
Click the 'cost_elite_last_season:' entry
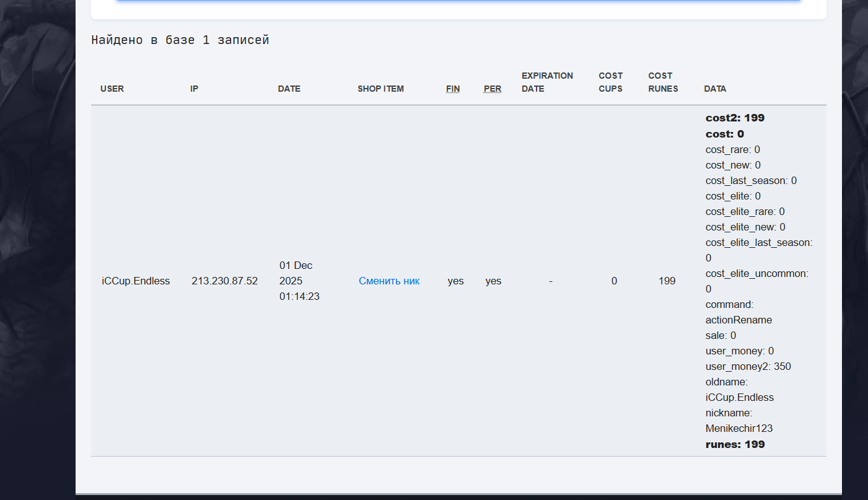[x=759, y=242]
